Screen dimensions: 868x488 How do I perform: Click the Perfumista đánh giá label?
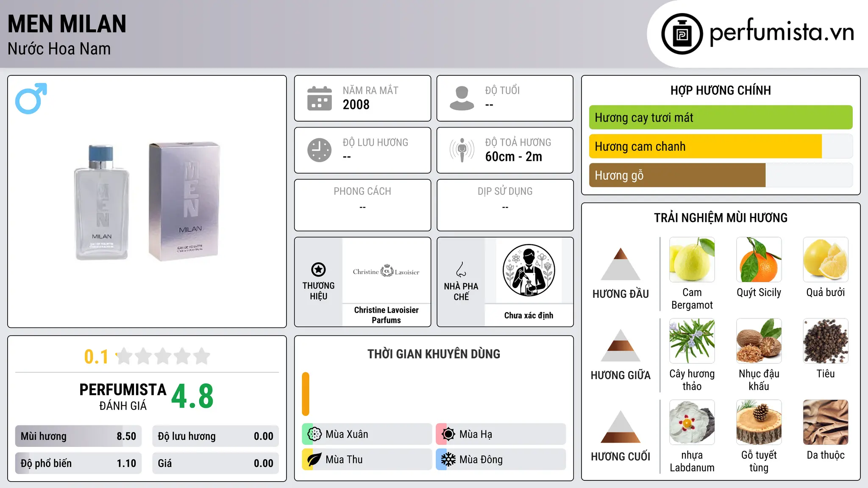pyautogui.click(x=123, y=396)
